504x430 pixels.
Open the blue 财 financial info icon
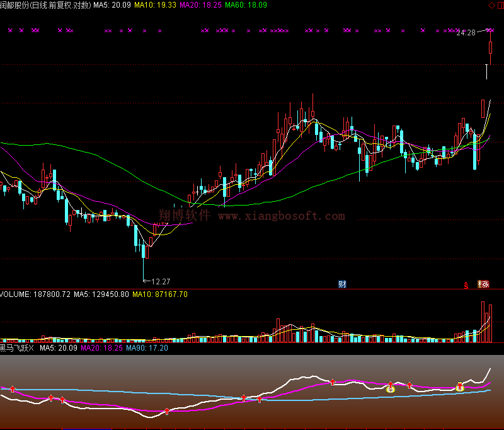[342, 284]
